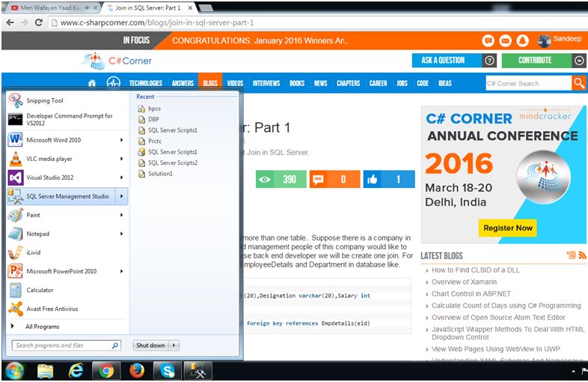Click the Windows Start orb
This screenshot has width=588, height=382.
click(x=15, y=371)
